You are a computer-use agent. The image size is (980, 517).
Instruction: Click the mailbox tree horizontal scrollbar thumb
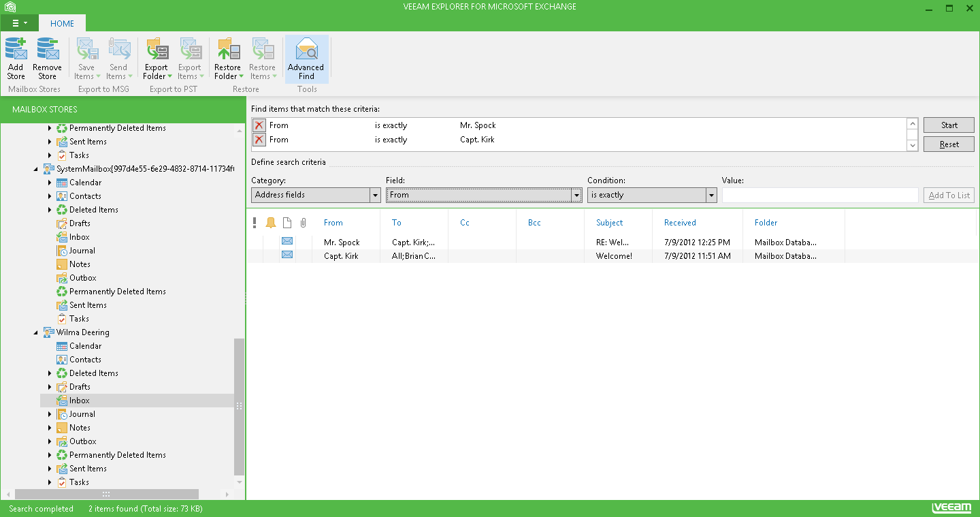(106, 494)
